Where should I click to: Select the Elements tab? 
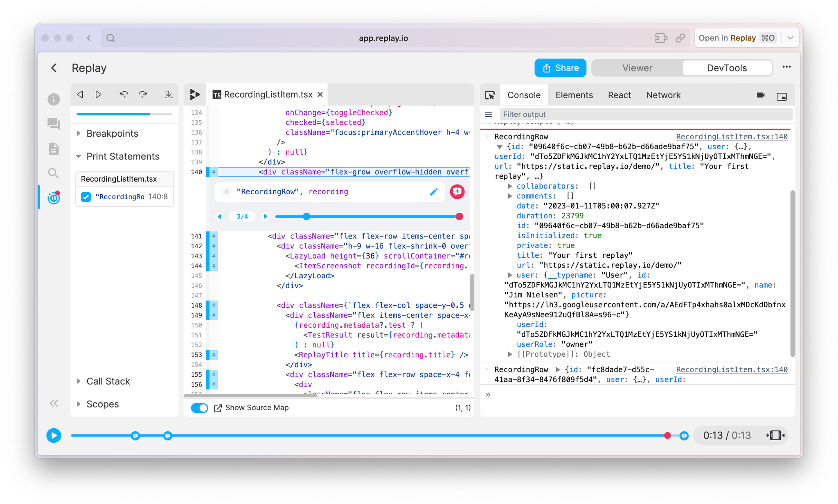click(574, 95)
